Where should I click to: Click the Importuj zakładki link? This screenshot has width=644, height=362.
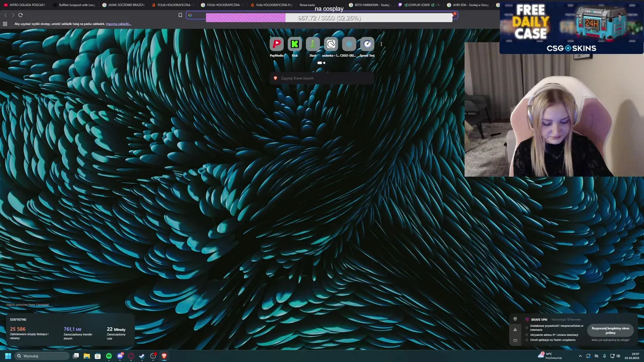[x=118, y=24]
